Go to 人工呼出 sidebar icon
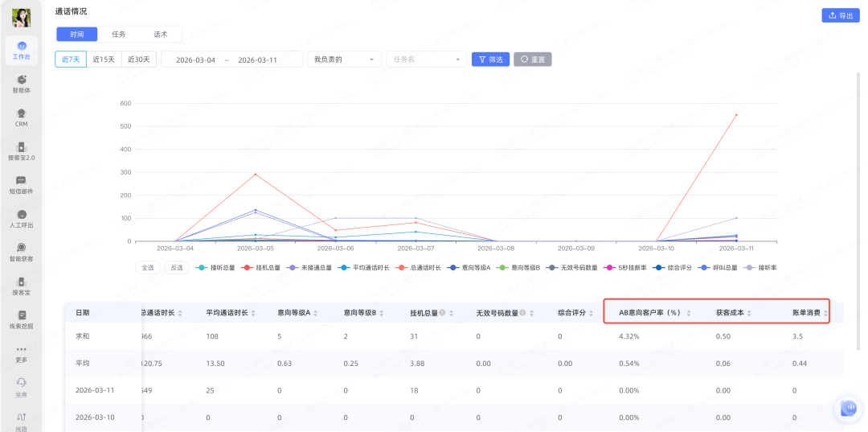The height and width of the screenshot is (432, 868). pos(22,215)
